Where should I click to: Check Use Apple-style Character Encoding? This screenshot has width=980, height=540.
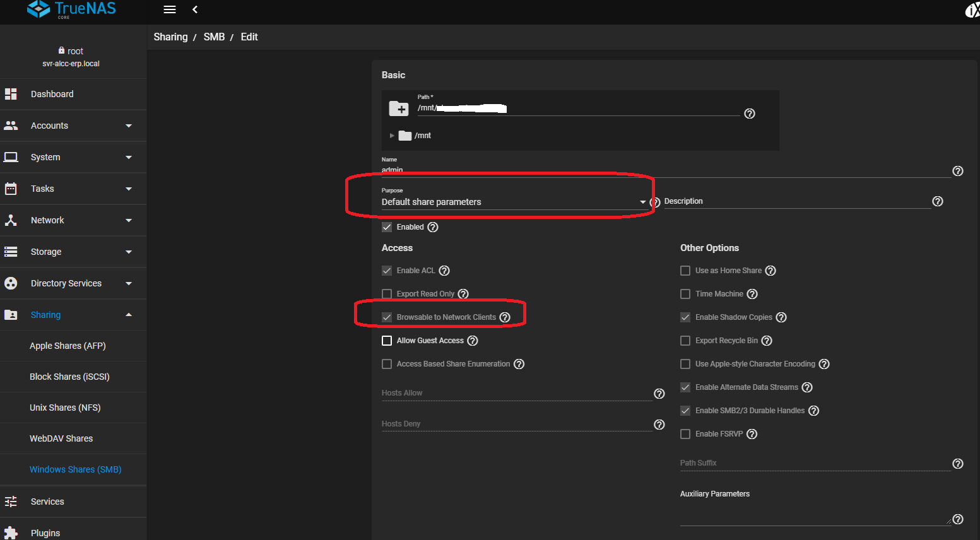tap(685, 364)
